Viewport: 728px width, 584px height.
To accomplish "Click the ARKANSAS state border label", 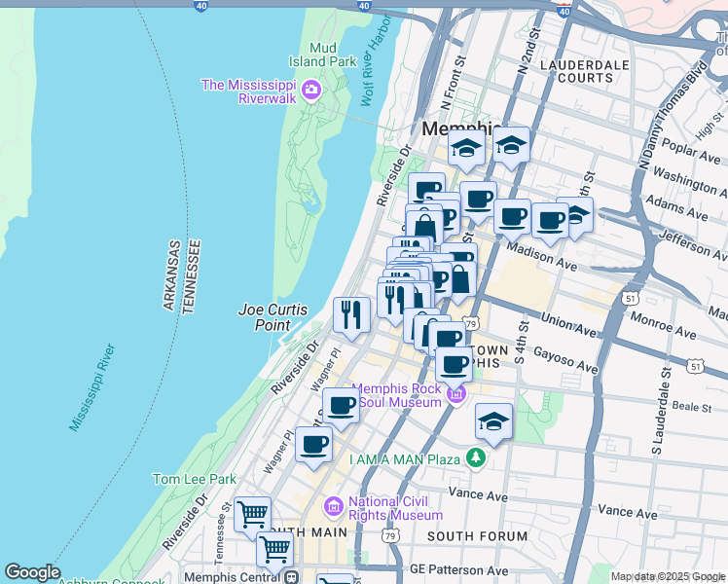I will click(172, 275).
